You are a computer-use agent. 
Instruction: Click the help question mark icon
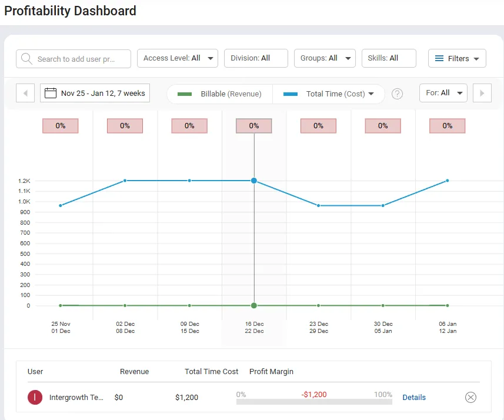[397, 93]
